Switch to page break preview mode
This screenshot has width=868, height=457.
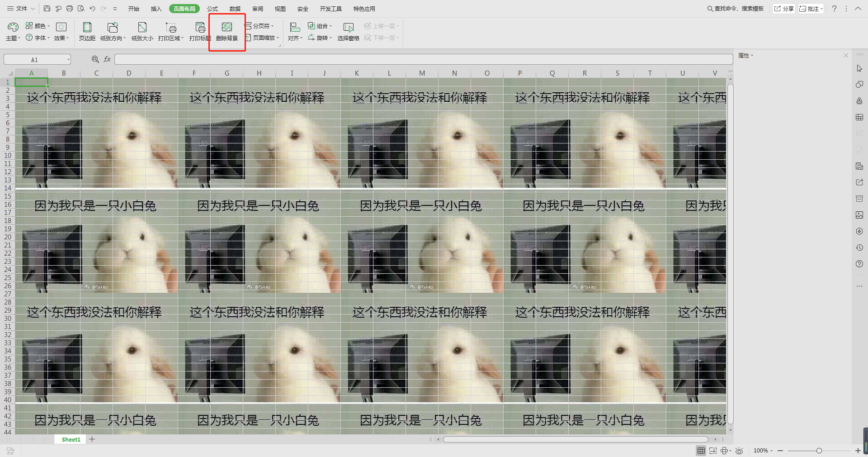point(713,451)
